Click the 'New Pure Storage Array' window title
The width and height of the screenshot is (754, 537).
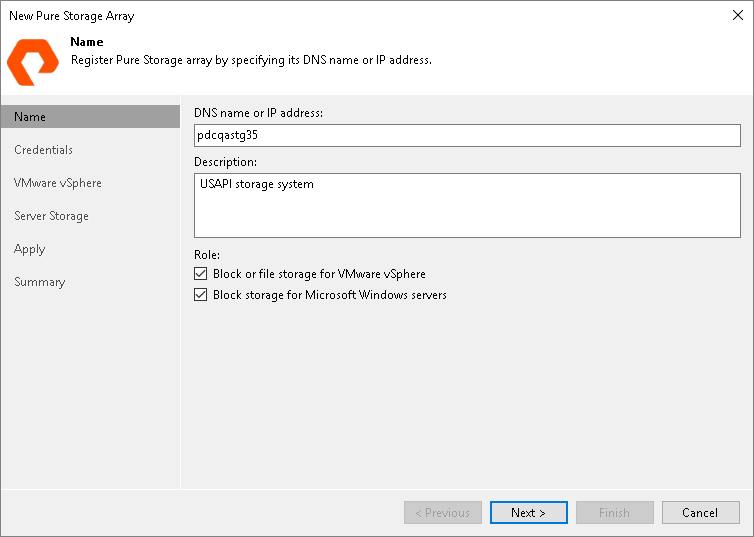(x=72, y=16)
